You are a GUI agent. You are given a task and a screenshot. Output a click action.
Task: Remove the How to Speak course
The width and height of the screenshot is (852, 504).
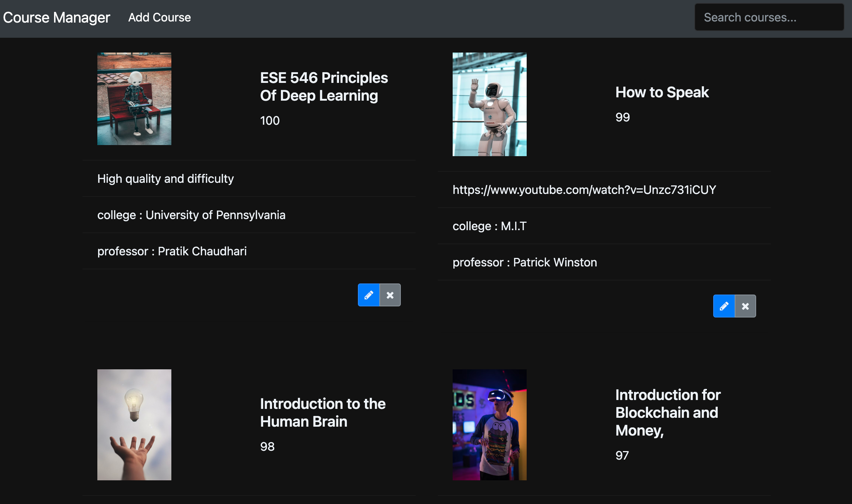pos(745,306)
